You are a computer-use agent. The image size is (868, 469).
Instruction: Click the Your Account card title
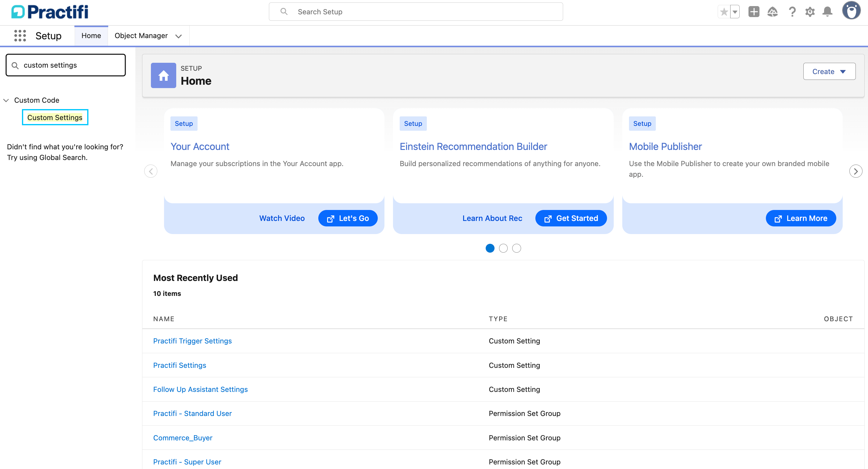200,147
